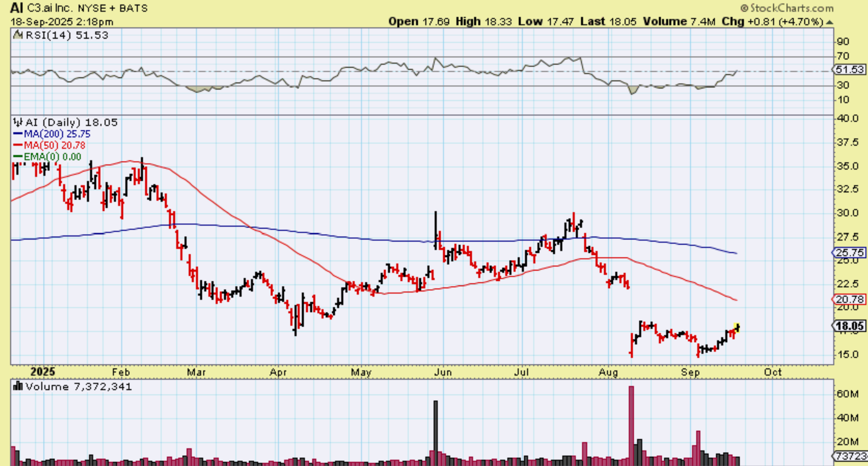Click the 30.0 label on the price axis
868x466 pixels.
click(848, 213)
